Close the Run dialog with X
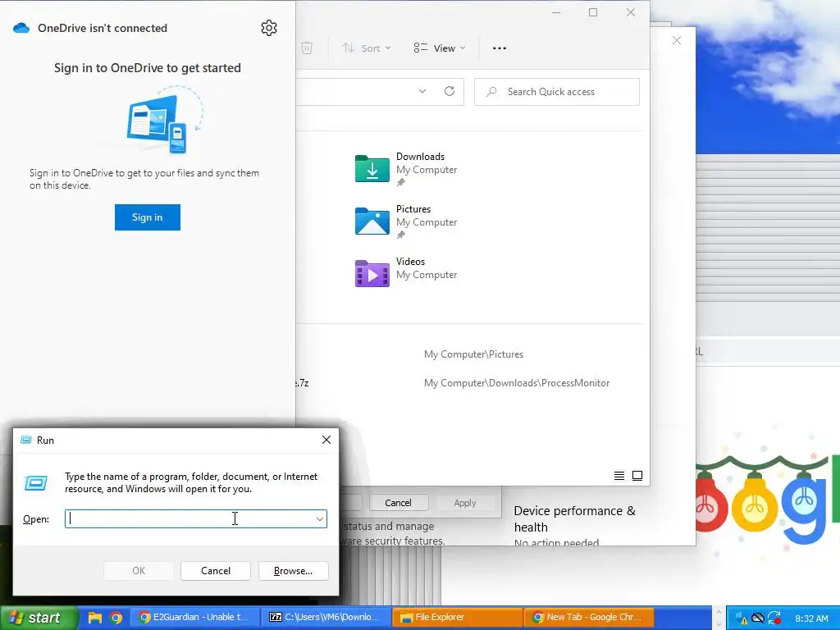This screenshot has height=630, width=840. [326, 440]
